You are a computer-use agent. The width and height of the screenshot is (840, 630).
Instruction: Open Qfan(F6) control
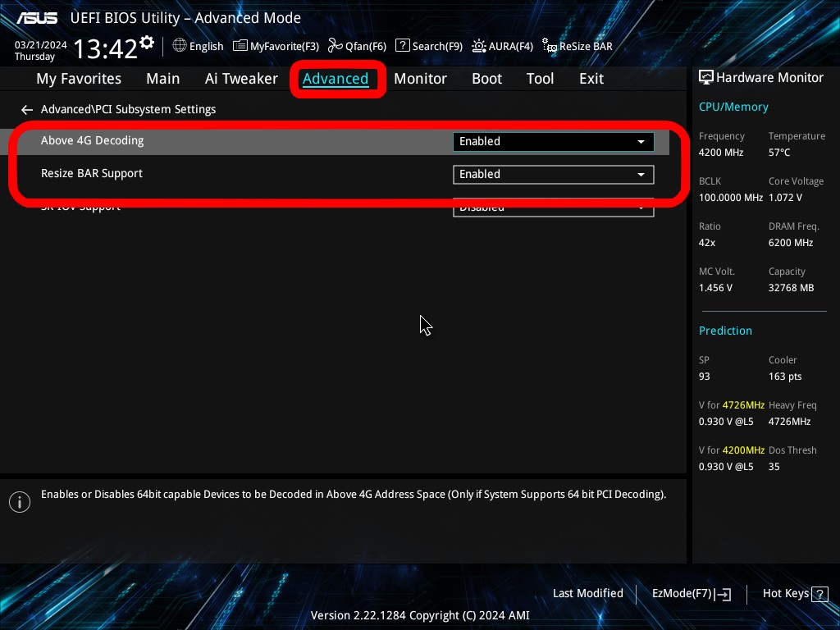358,46
